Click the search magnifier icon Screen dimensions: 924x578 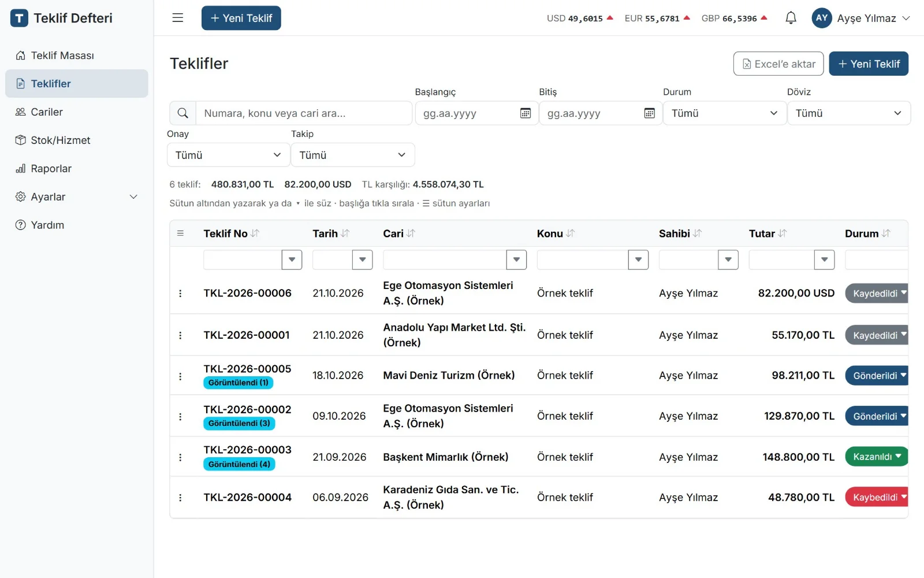(x=182, y=113)
